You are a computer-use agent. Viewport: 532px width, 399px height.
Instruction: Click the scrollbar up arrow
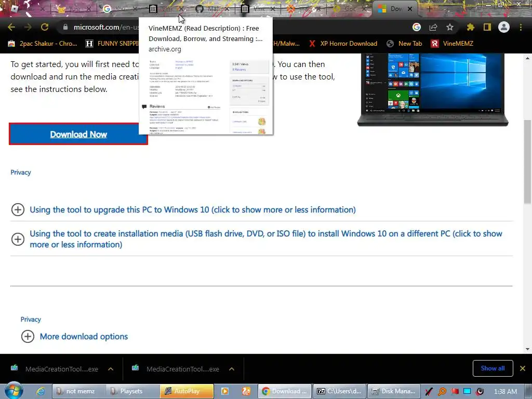[x=528, y=58]
